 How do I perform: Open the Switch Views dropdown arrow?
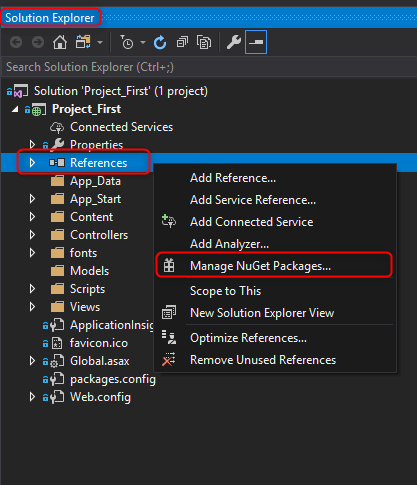click(100, 43)
